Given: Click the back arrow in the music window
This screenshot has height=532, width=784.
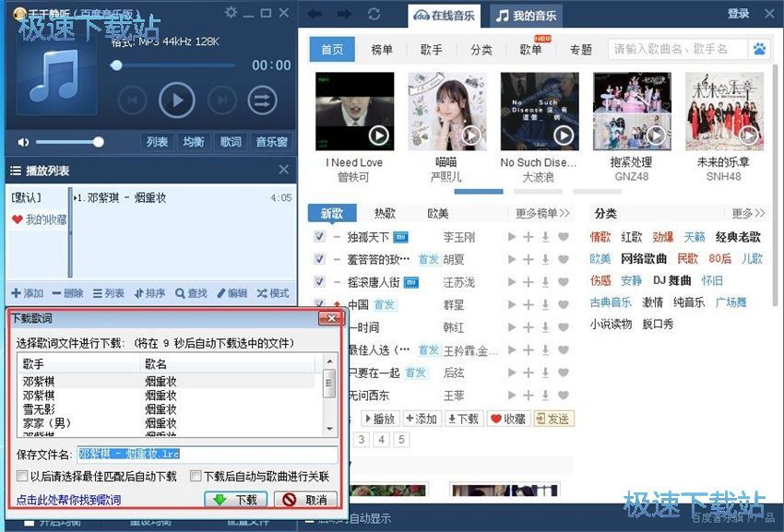Looking at the screenshot, I should (315, 14).
